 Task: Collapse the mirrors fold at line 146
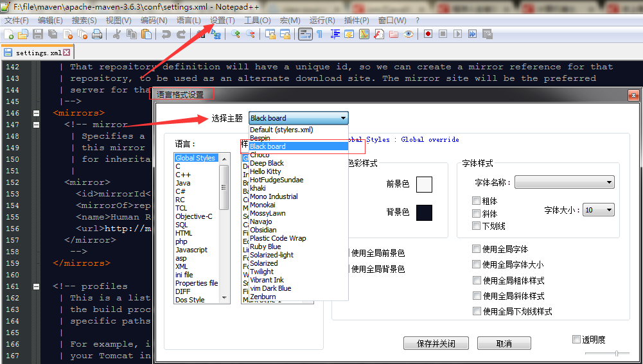(x=37, y=113)
